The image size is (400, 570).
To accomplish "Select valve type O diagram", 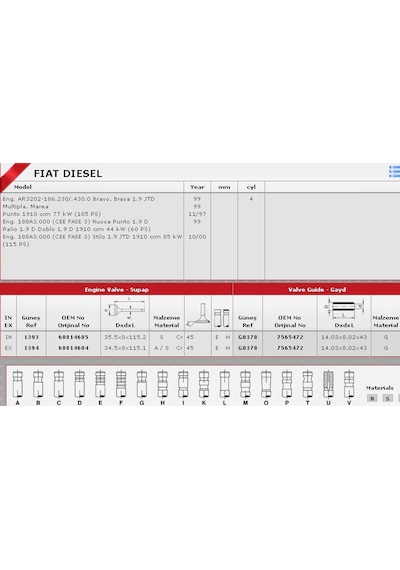I will [266, 385].
